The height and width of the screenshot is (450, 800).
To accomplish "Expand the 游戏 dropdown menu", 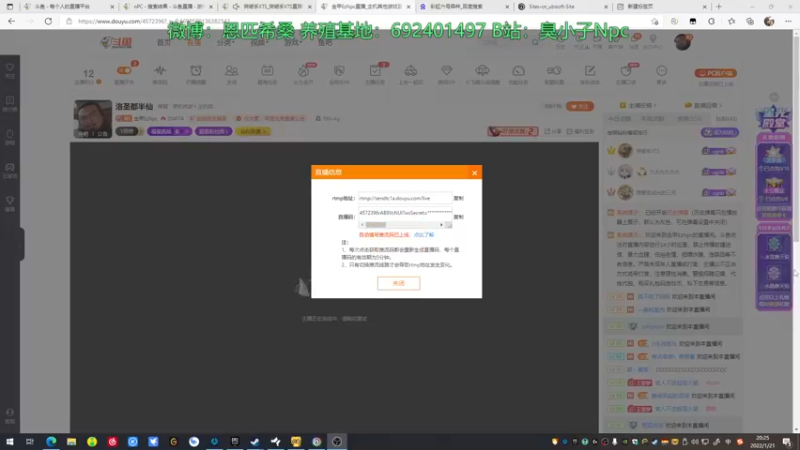I will [293, 42].
